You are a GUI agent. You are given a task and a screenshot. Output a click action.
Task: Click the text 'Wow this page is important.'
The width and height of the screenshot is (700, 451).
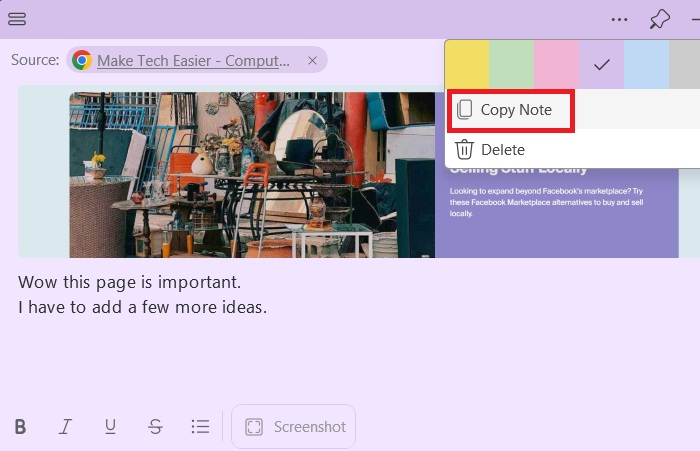(129, 282)
